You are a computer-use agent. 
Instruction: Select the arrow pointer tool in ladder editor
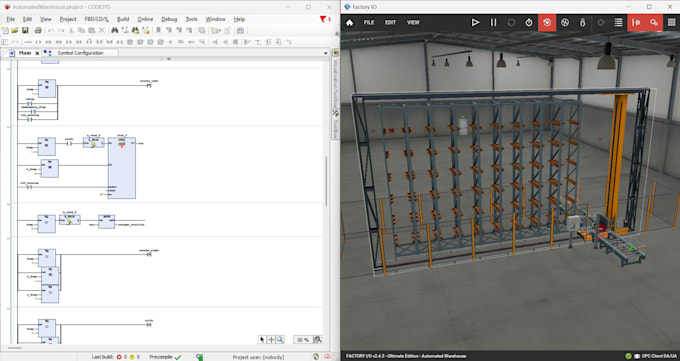click(262, 340)
